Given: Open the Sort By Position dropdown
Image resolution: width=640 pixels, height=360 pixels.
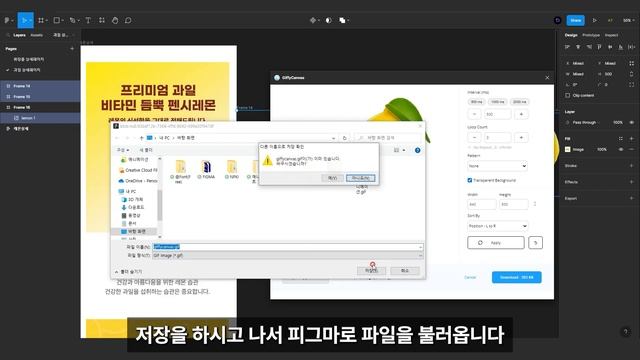Looking at the screenshot, I should coord(497,226).
